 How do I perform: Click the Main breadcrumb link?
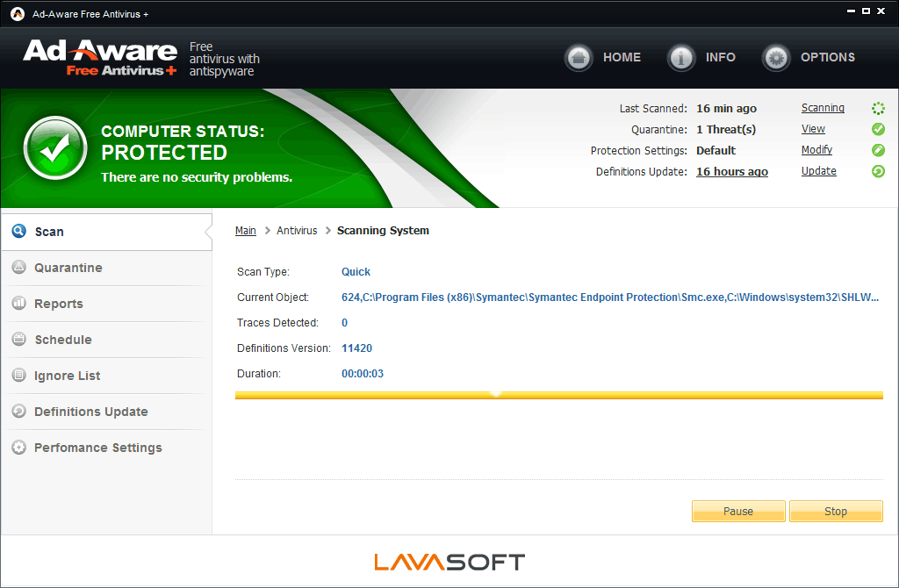click(246, 231)
